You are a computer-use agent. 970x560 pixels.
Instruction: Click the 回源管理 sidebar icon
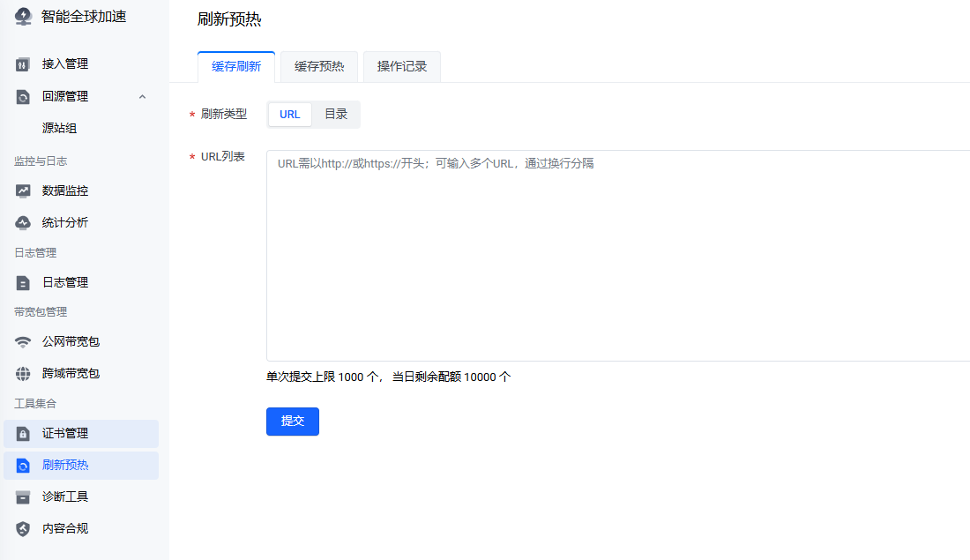click(23, 97)
